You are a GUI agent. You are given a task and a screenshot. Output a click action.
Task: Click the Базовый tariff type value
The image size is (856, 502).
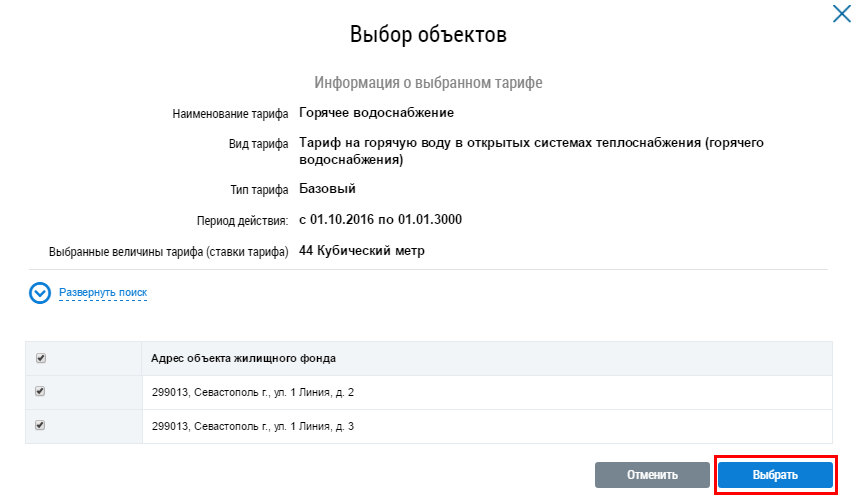tap(327, 188)
